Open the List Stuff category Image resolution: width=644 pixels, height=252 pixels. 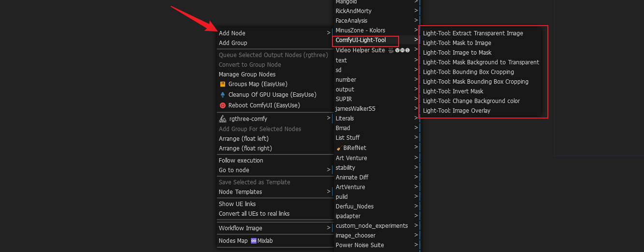point(376,138)
